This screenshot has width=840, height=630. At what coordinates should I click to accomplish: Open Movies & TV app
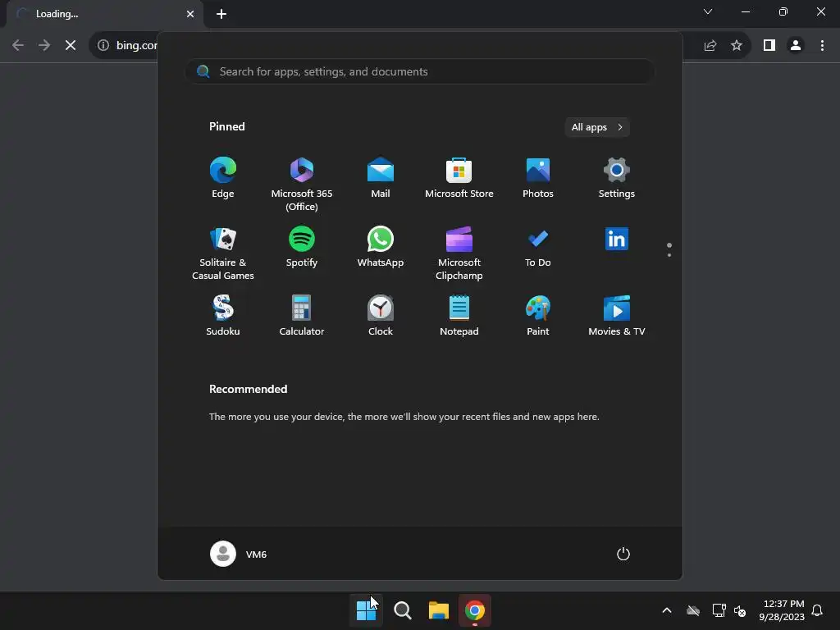click(x=617, y=316)
